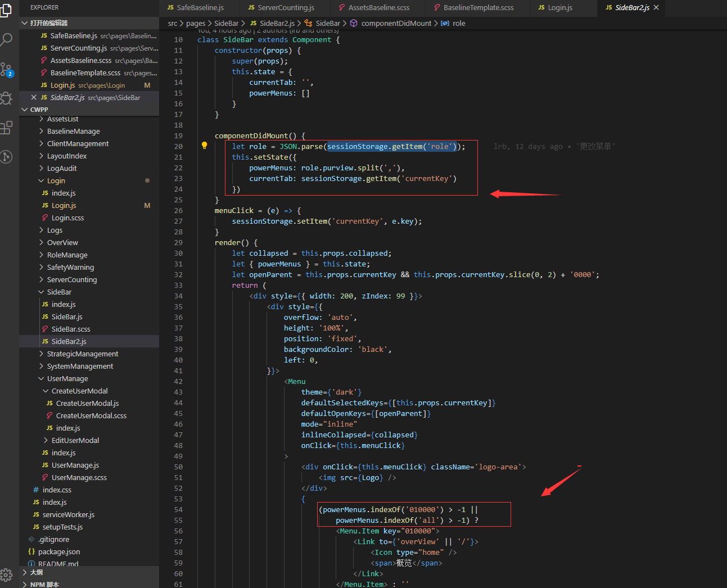Switch to the ServerCounting.js tab

[285, 7]
